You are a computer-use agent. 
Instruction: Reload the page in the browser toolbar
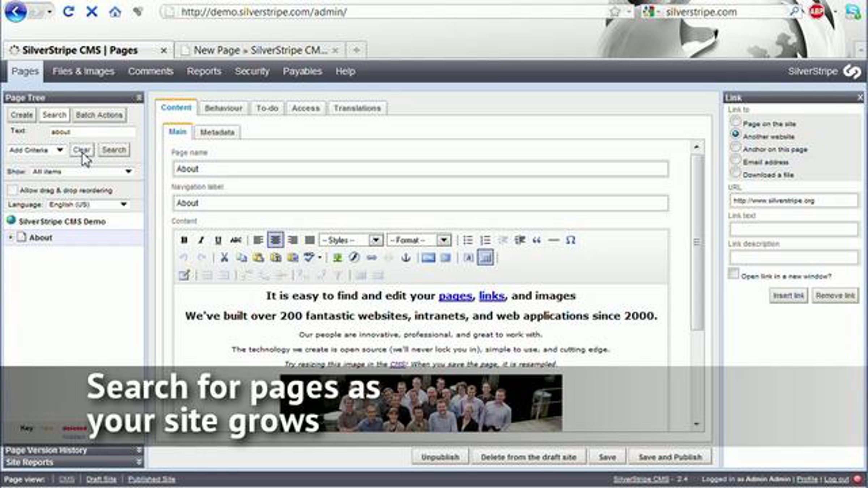point(69,12)
